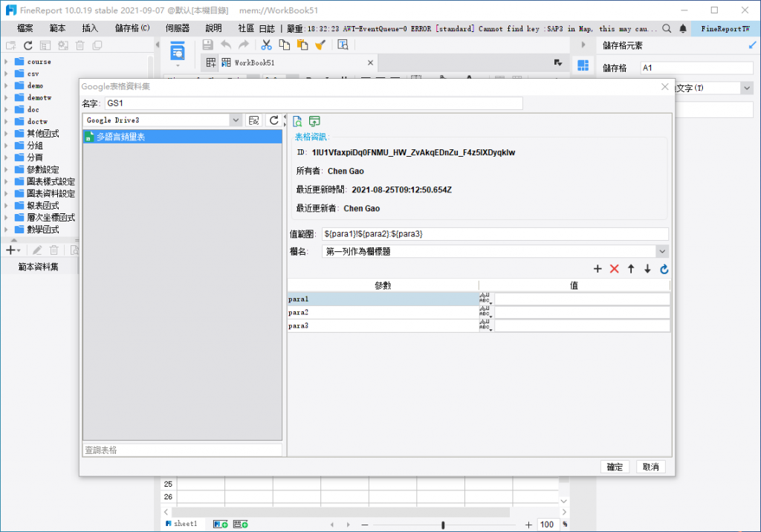Refresh the Google Drive3 sheet list
The image size is (761, 532).
coord(274,120)
